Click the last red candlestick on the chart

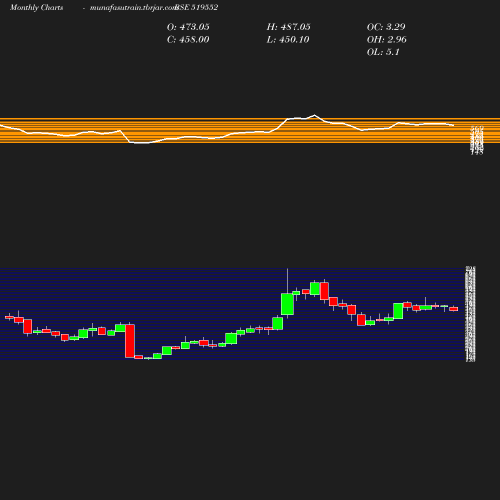pyautogui.click(x=454, y=309)
